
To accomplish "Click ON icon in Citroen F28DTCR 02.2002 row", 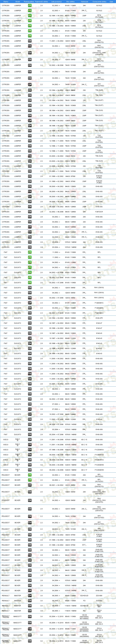I will coord(30,212).
